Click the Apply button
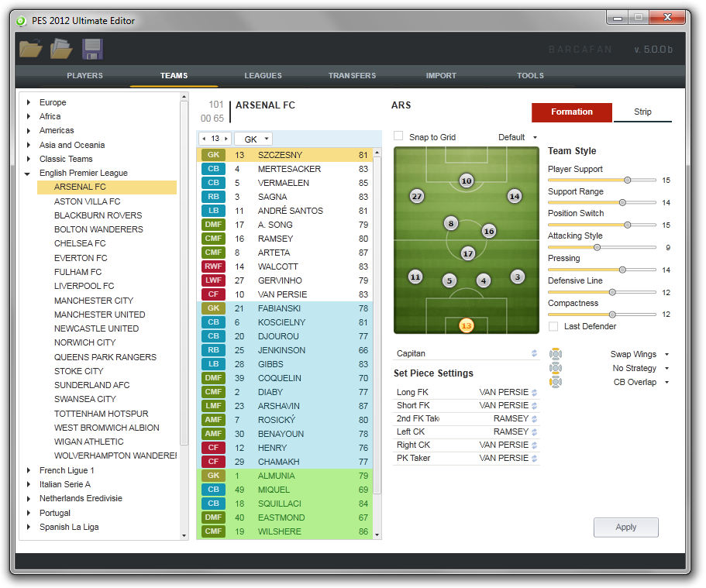 (625, 527)
